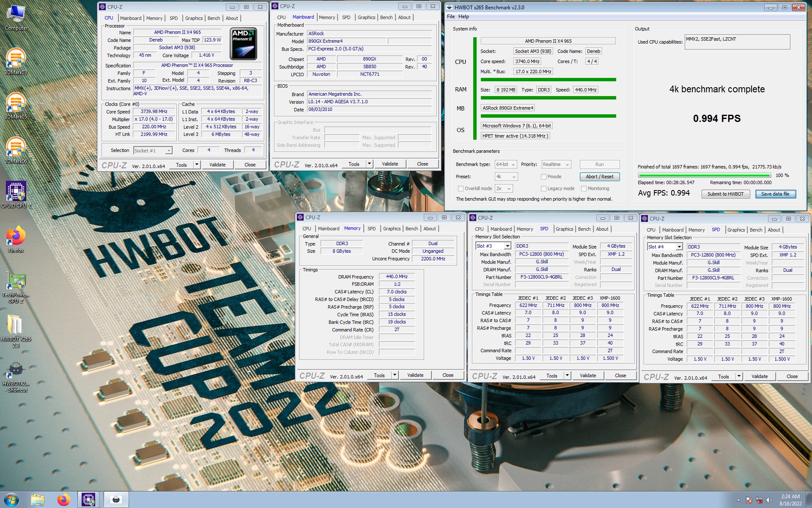812x508 pixels.
Task: Show hidden system tray icons
Action: (738, 500)
